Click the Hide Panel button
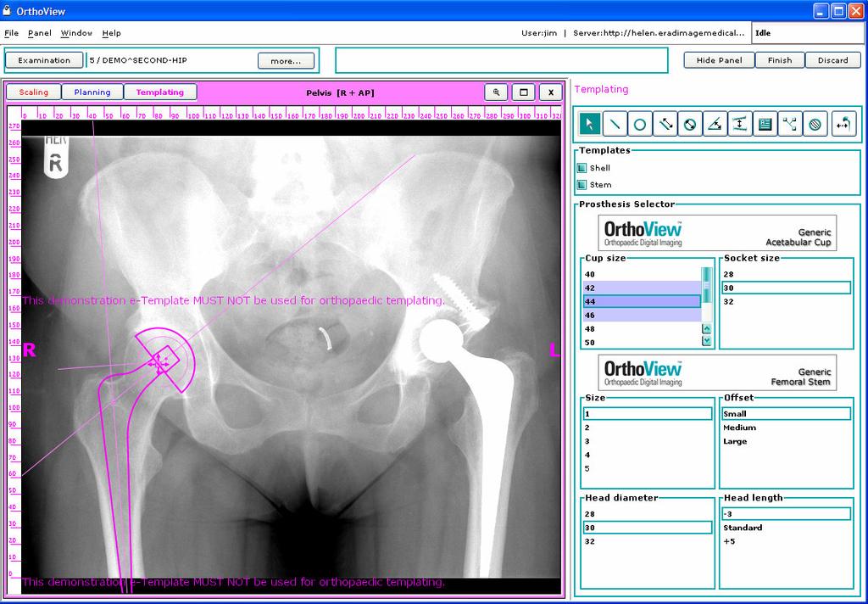 (x=719, y=60)
